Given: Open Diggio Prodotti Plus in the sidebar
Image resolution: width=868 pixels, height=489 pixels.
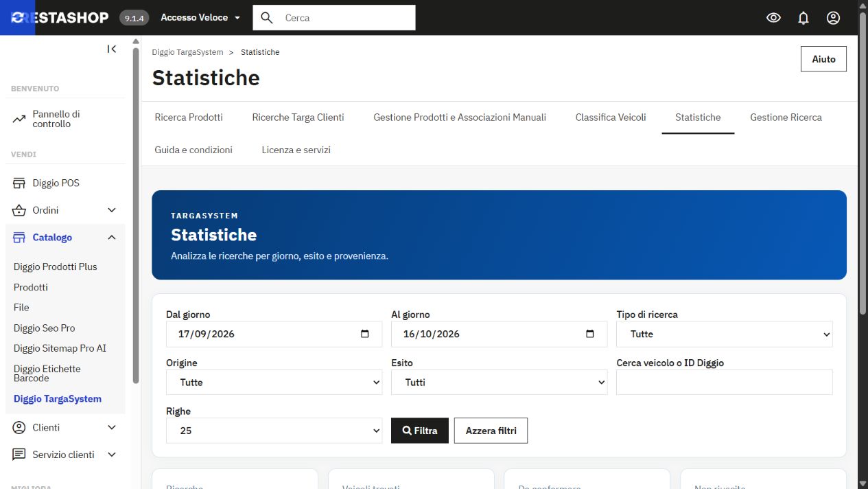Looking at the screenshot, I should coord(56,266).
